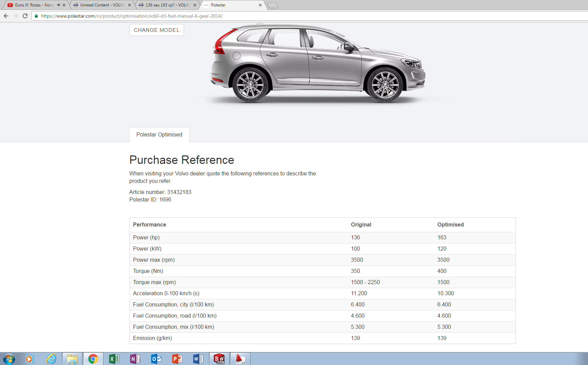Open Windows Media Player from taskbar
Screen dimensions: 588x365
point(30,359)
